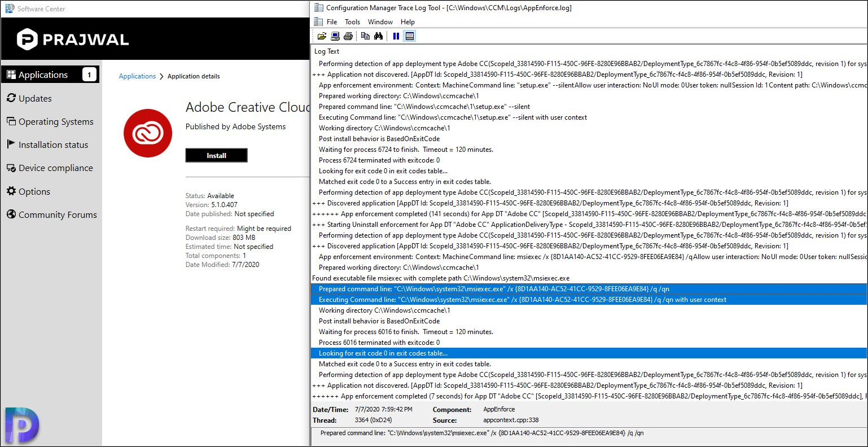Click the Version 5.1.0.407 text
This screenshot has width=868, height=447.
tap(212, 205)
